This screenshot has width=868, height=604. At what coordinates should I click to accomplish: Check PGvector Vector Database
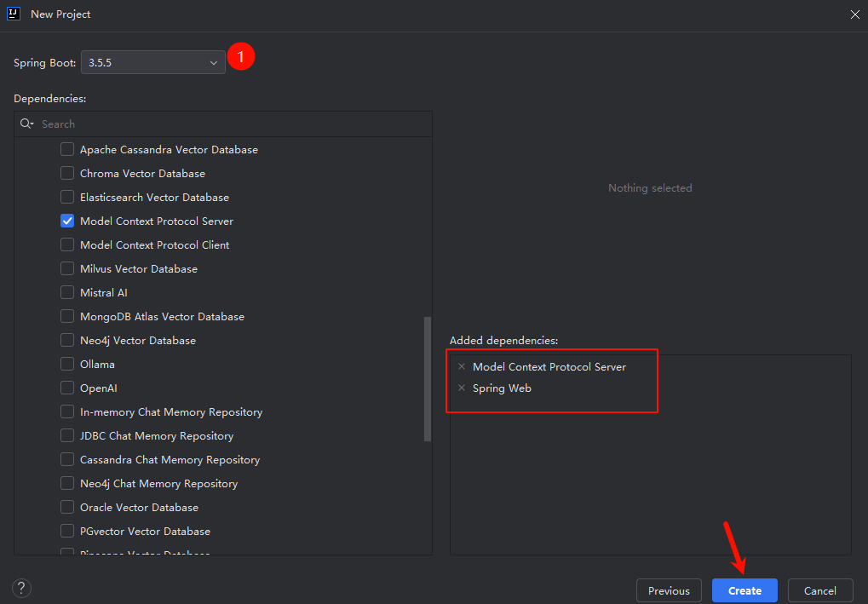pos(67,531)
